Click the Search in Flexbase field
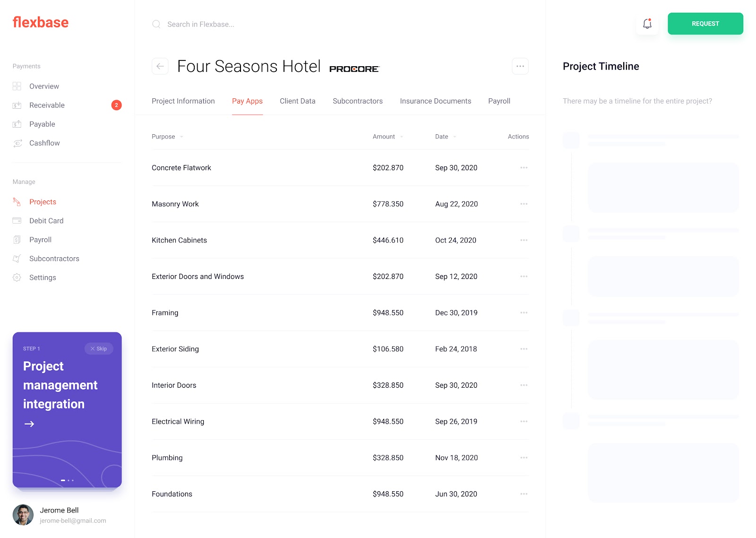The height and width of the screenshot is (538, 756). (201, 24)
